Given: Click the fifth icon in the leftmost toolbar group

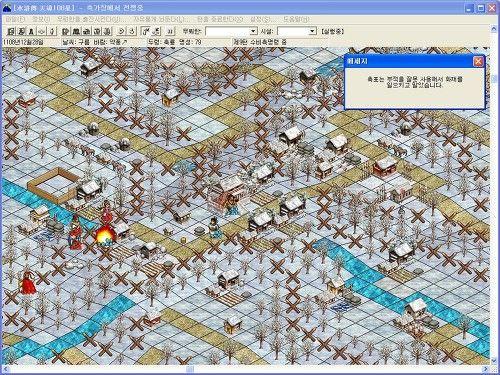Looking at the screenshot, I should coord(52,31).
